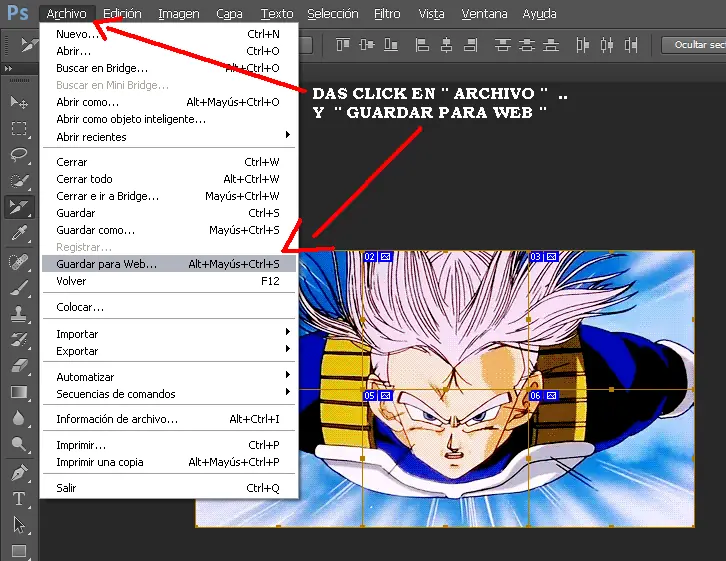Choose Cerrar from Archivo menu
This screenshot has height=561, width=726.
click(x=169, y=162)
